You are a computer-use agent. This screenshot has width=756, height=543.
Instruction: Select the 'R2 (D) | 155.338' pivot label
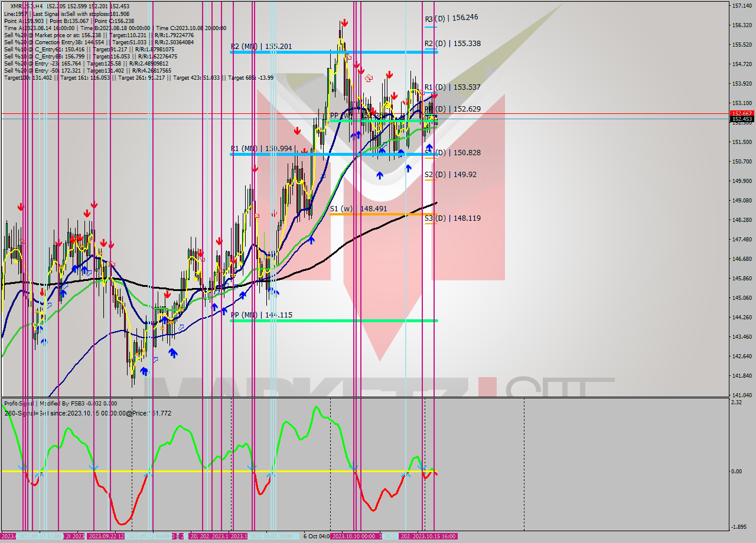pyautogui.click(x=452, y=44)
